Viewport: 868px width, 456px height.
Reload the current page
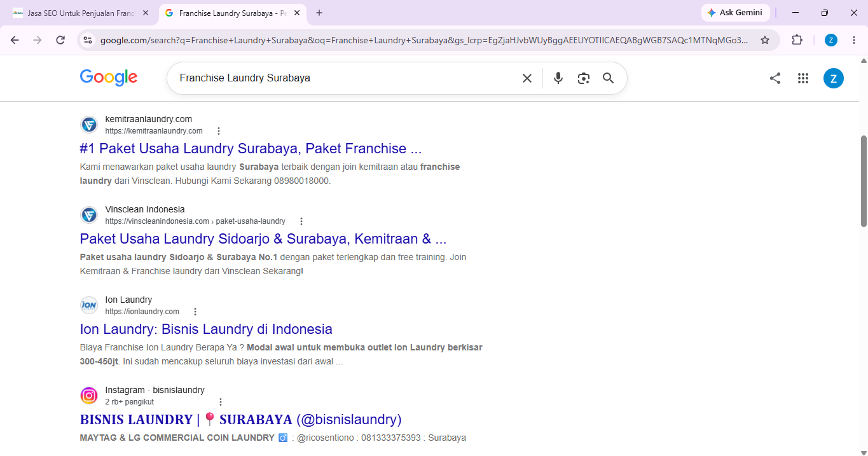(x=60, y=40)
